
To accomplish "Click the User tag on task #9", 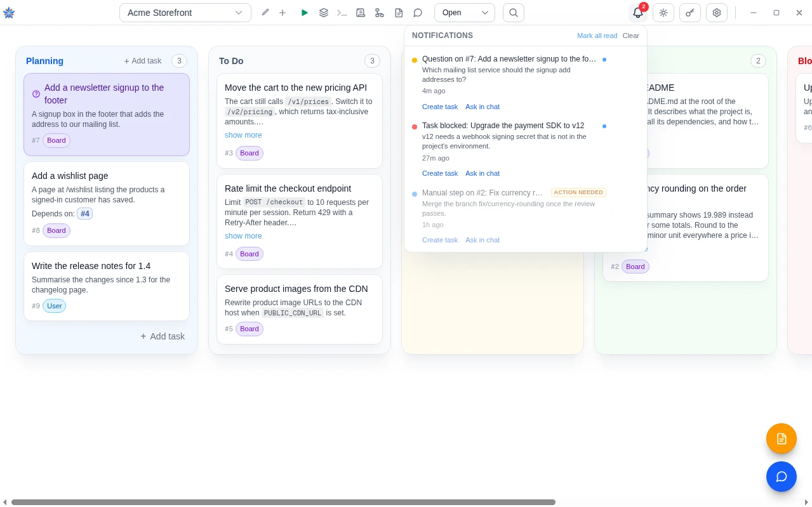I will point(54,306).
